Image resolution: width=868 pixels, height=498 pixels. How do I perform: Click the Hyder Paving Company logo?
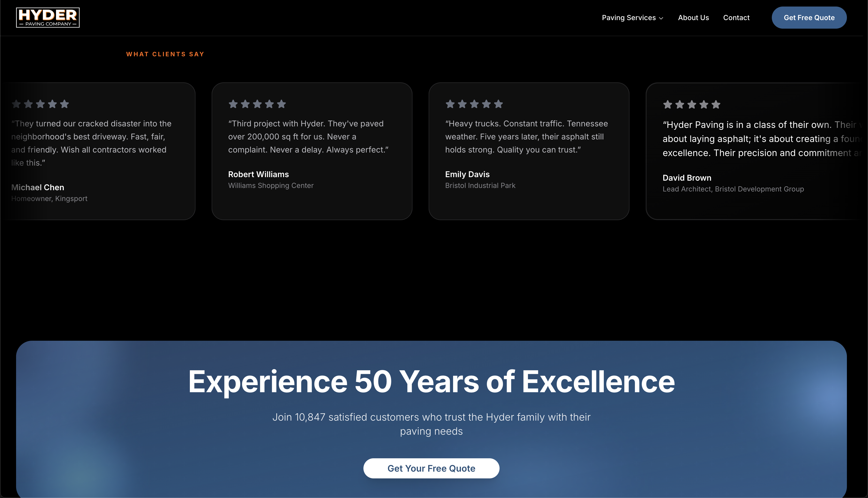(x=48, y=17)
